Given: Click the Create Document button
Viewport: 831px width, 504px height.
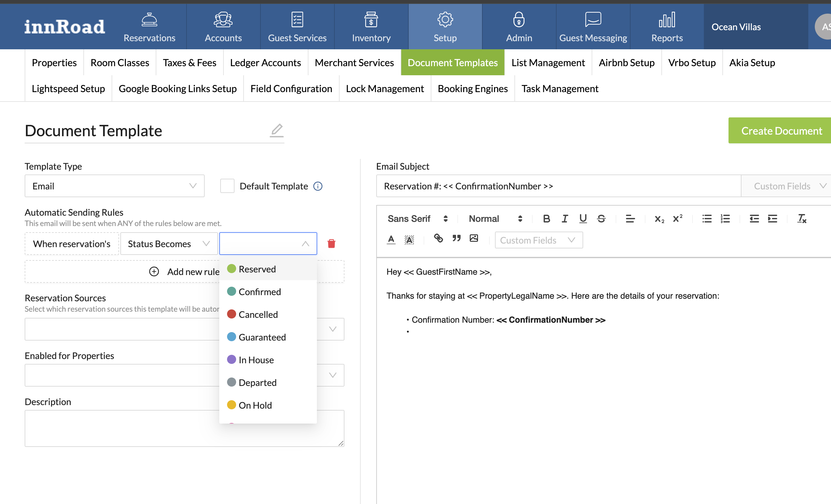Looking at the screenshot, I should (781, 131).
